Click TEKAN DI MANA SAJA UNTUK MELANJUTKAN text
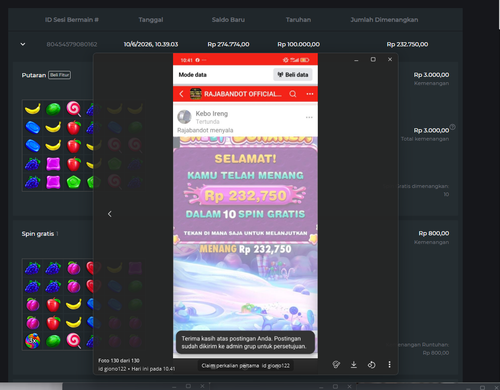The image size is (500, 390). point(245,233)
